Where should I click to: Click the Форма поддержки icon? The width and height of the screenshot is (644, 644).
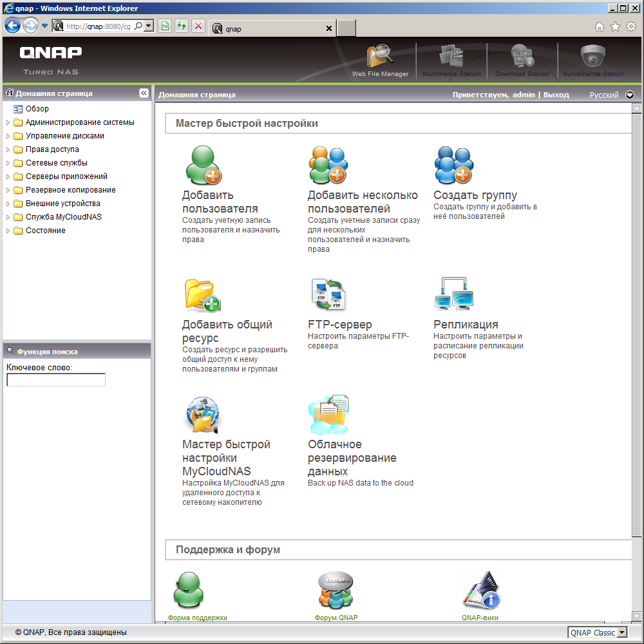click(x=189, y=590)
